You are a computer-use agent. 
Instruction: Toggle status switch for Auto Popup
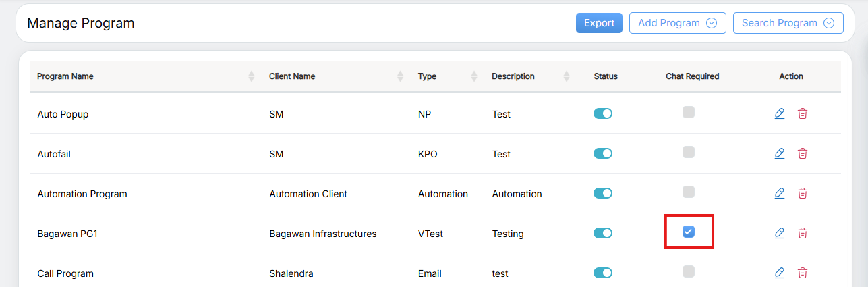pos(602,113)
